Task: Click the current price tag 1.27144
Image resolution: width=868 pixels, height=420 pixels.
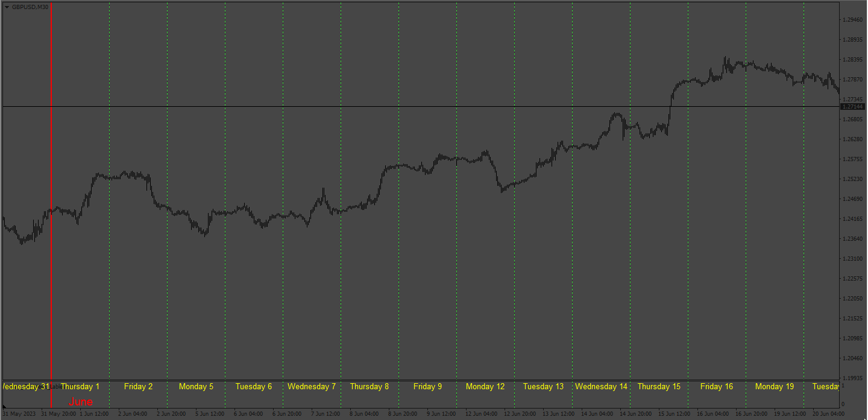Action: coord(852,106)
